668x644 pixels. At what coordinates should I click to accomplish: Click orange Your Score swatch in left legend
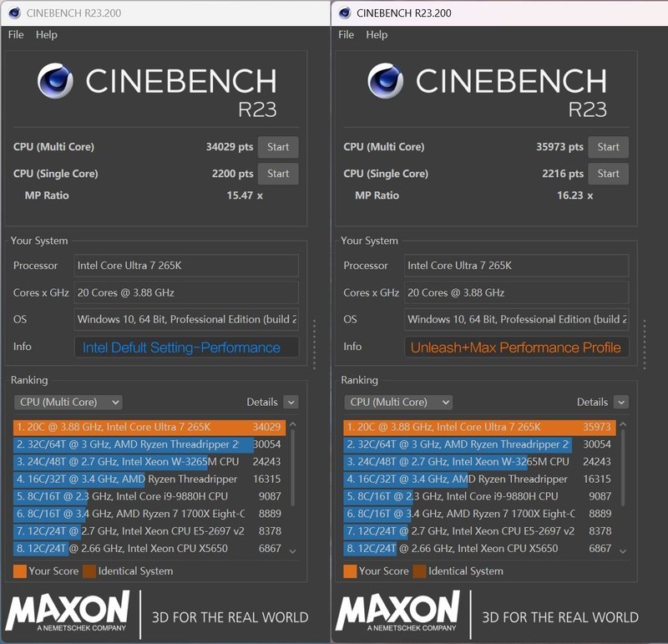(x=20, y=571)
